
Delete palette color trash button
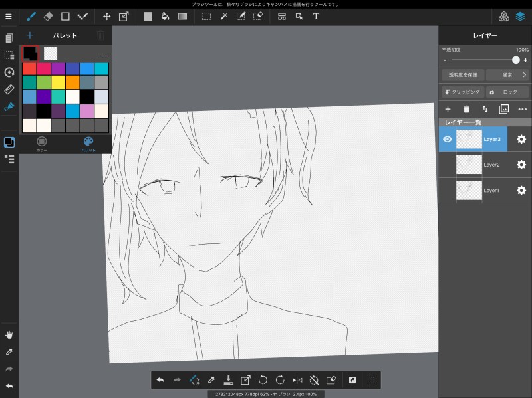click(101, 35)
